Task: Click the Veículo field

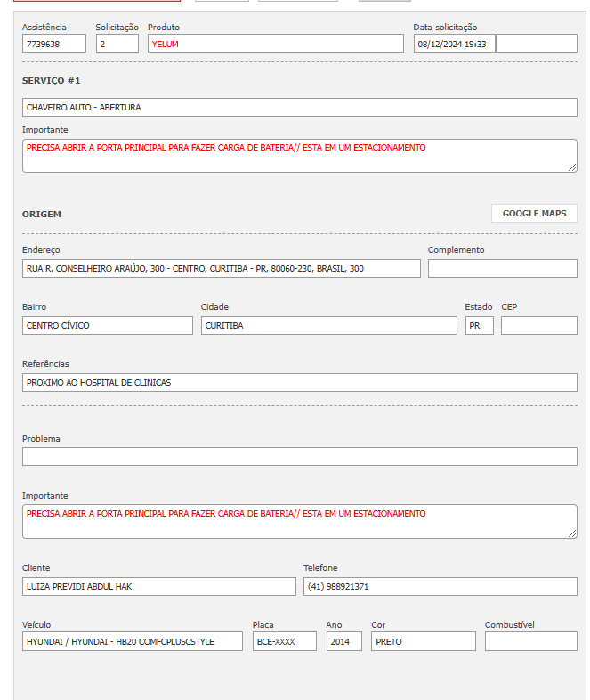Action: point(132,642)
